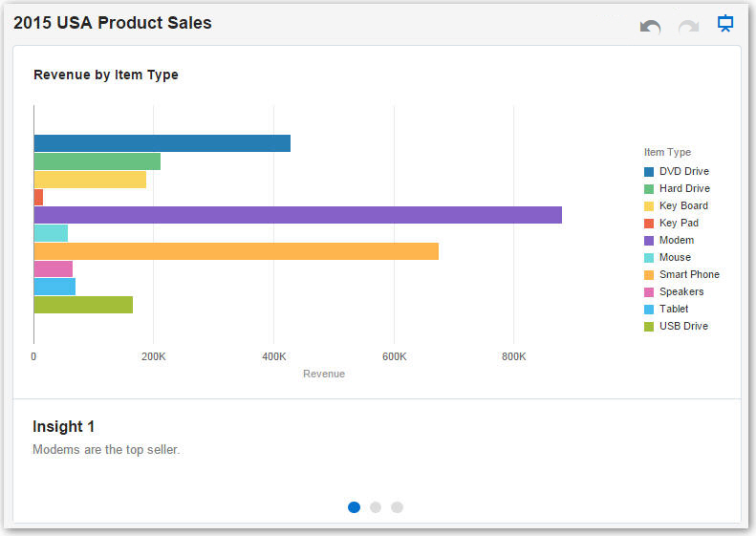This screenshot has width=756, height=536.
Task: Click the 'DVD Drive' legend label
Action: pos(684,171)
